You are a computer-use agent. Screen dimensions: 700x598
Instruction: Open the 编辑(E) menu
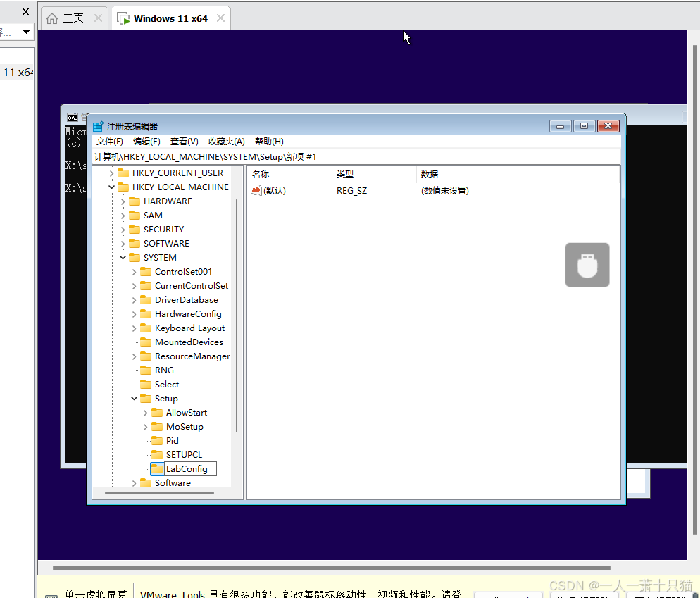coord(146,142)
